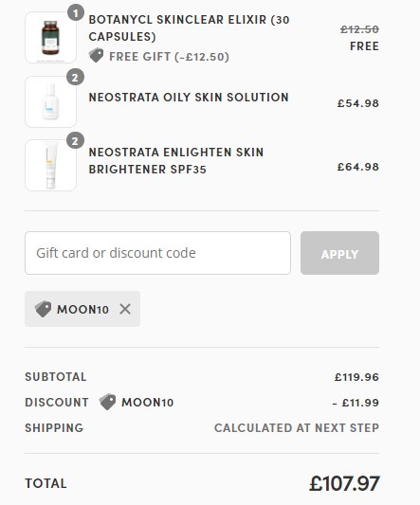This screenshot has width=420, height=505.
Task: Remove the MOON10 discount code
Action: pos(125,309)
